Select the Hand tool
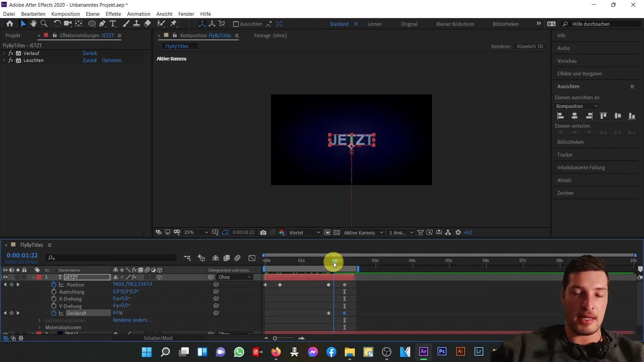644x362 pixels. (33, 23)
